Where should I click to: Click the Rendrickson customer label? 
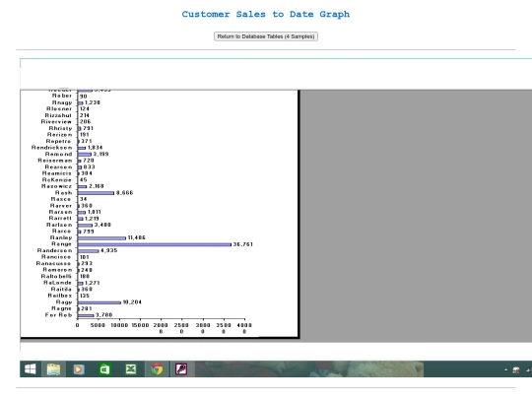(x=51, y=148)
